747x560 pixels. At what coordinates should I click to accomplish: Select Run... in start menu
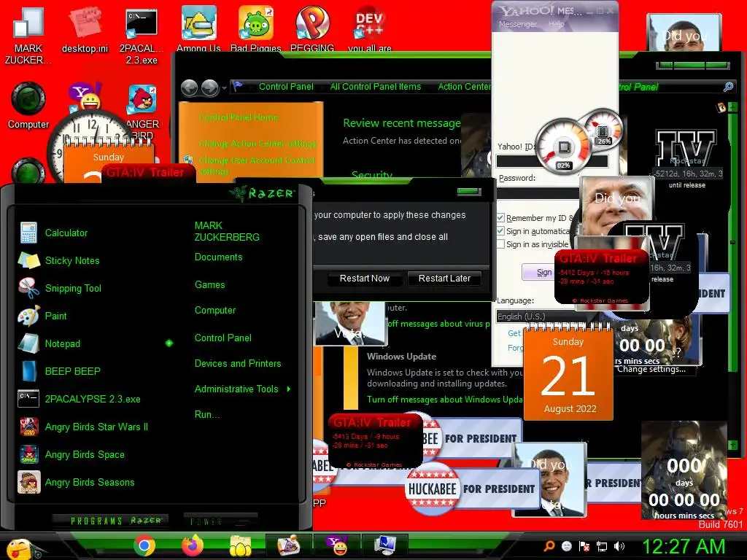click(x=207, y=414)
